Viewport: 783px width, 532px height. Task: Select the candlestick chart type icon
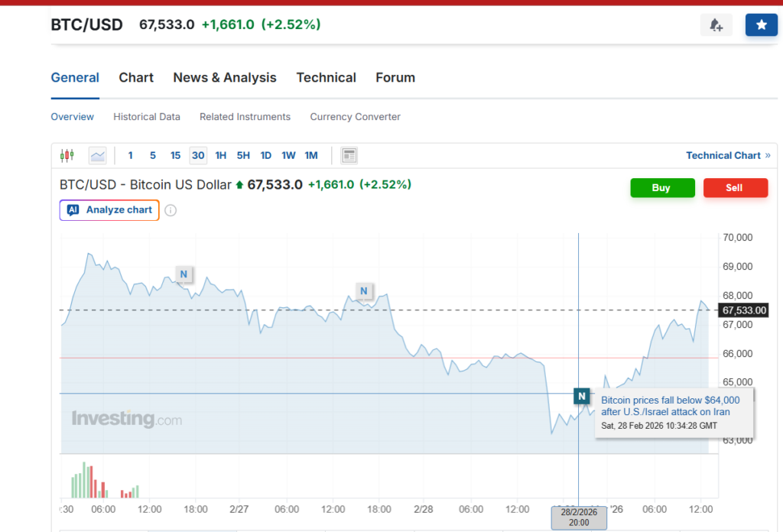click(67, 156)
